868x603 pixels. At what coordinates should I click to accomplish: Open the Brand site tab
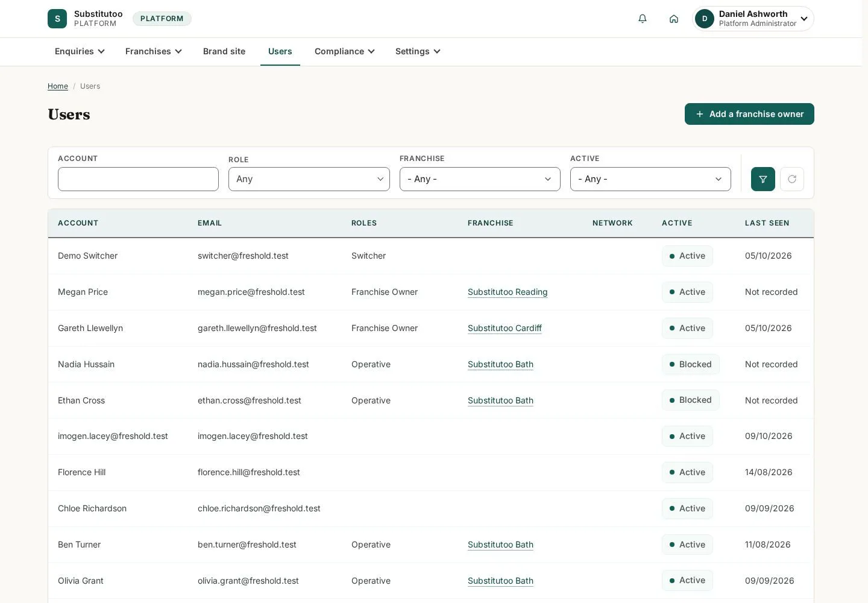(224, 51)
